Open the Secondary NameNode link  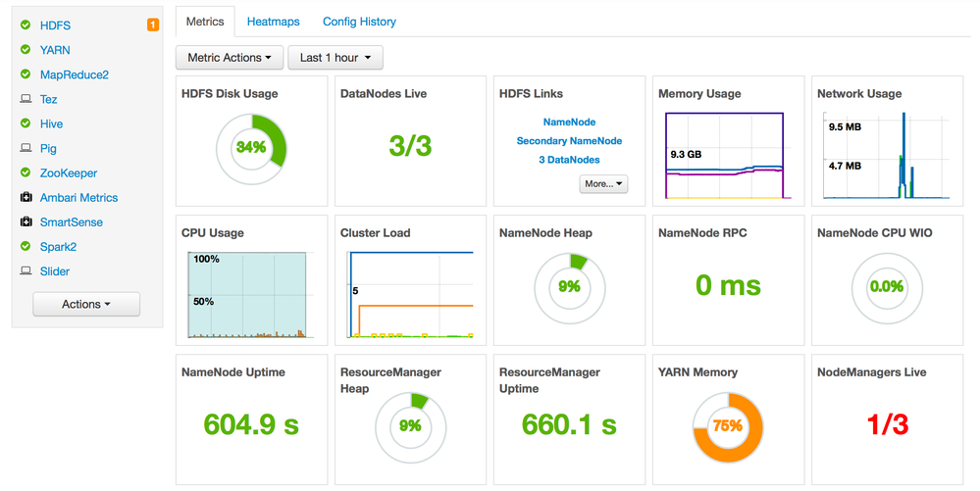[569, 140]
